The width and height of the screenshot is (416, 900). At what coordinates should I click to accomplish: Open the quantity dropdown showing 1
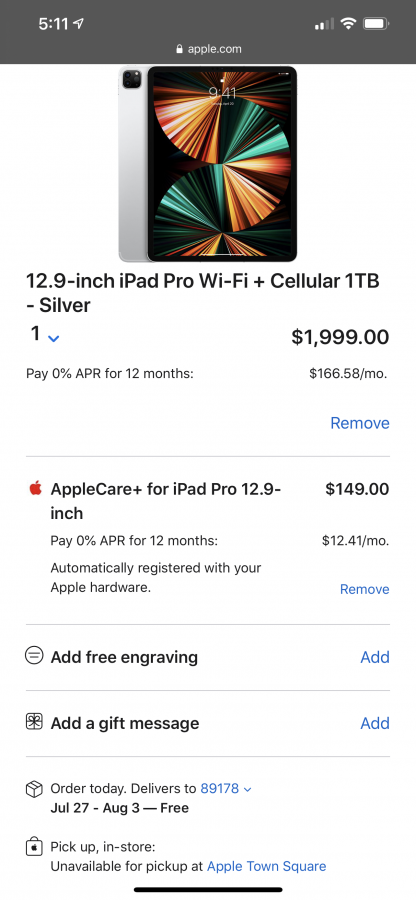pyautogui.click(x=45, y=335)
